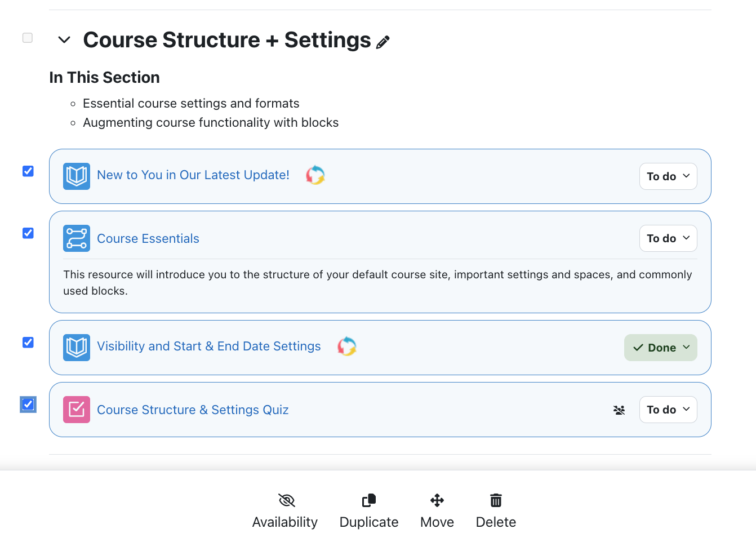Screen dimensions: 756x551
Task: Uncheck the Course Essentials checkbox
Action: (28, 233)
